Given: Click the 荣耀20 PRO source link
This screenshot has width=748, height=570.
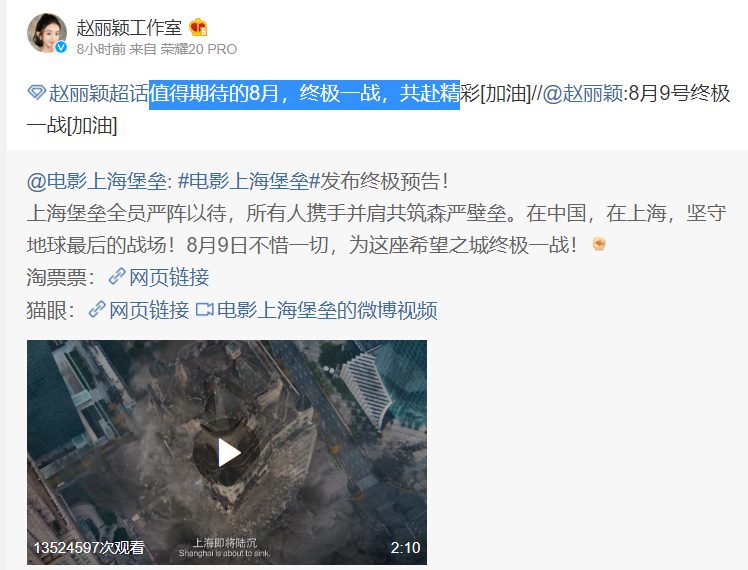Looking at the screenshot, I should point(198,49).
